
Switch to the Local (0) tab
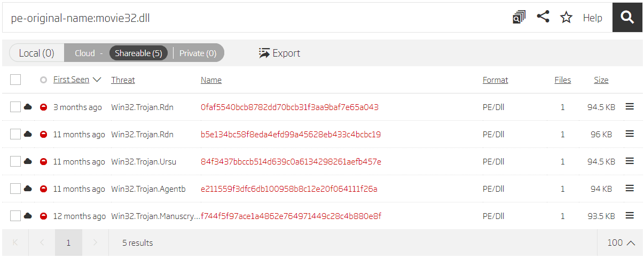[x=36, y=53]
